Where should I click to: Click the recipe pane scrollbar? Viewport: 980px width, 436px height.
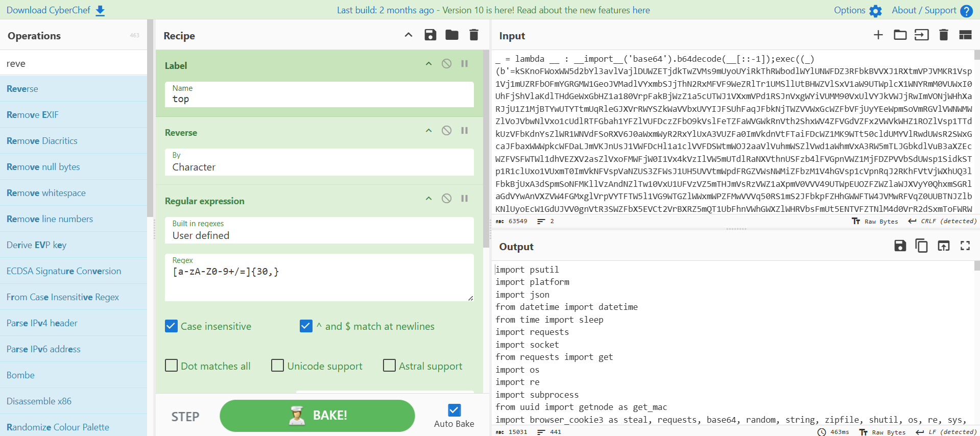(486, 148)
